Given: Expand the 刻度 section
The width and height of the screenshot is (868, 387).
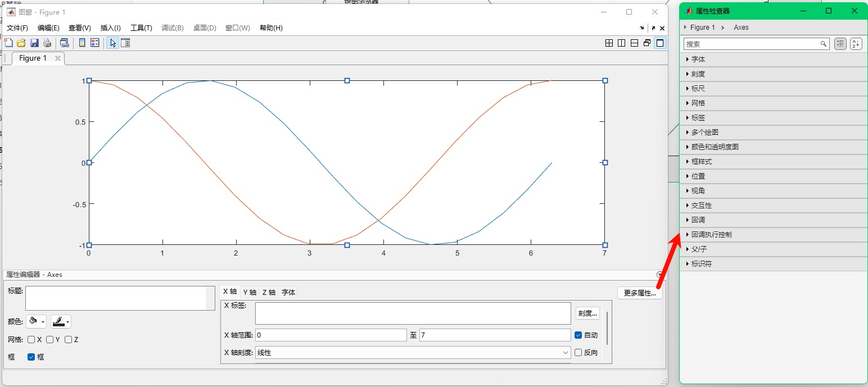Looking at the screenshot, I should tap(775, 74).
